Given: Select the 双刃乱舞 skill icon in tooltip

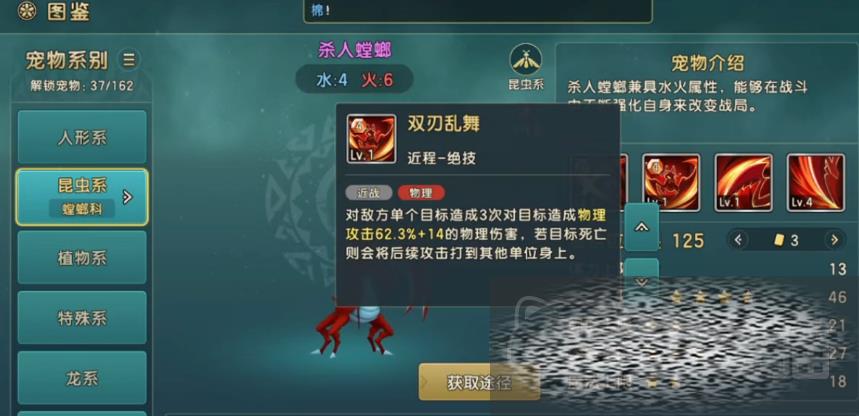Looking at the screenshot, I should coord(371,139).
